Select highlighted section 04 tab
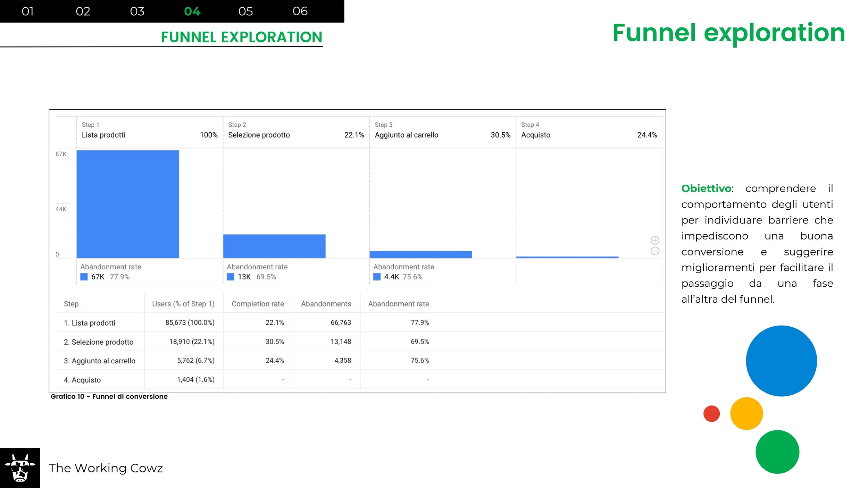Screen dimensions: 868x488 [192, 11]
